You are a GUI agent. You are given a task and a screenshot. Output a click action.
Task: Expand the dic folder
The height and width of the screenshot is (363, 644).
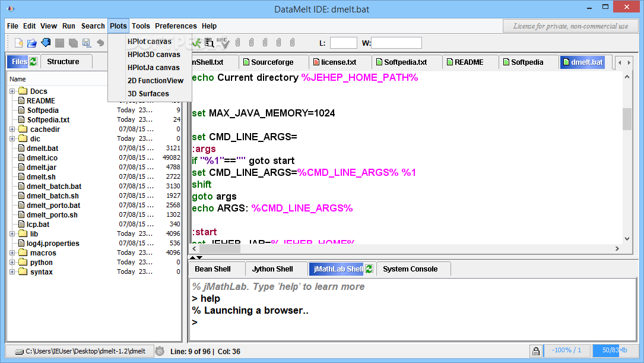click(12, 138)
